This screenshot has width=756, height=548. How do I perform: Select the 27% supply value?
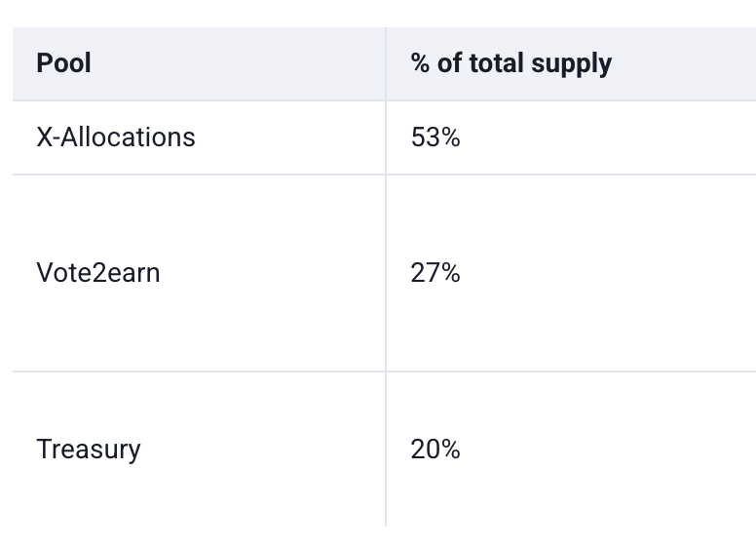click(x=435, y=273)
